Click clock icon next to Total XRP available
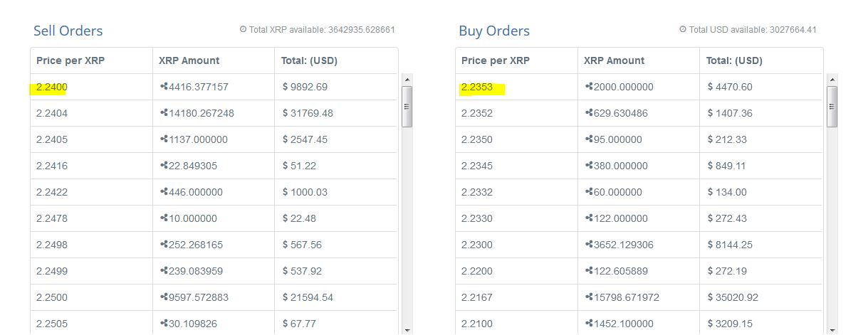Screen dimensions: 868x335 coord(243,30)
